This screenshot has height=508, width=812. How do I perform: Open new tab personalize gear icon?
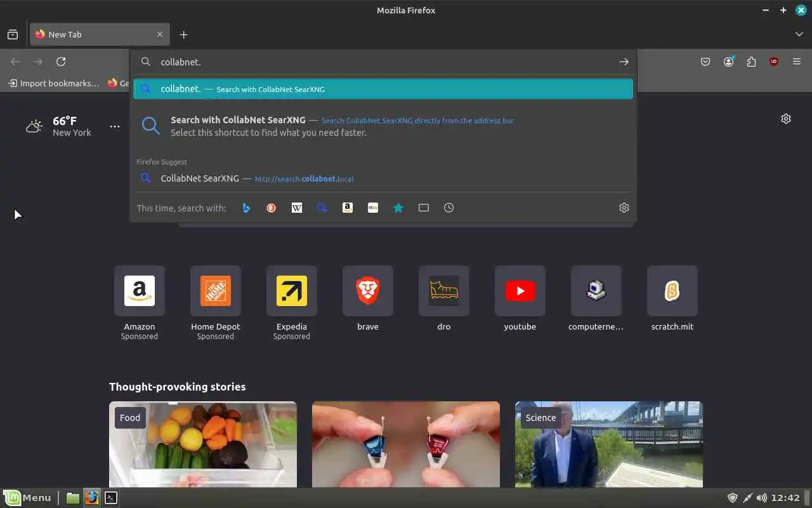[x=786, y=119]
